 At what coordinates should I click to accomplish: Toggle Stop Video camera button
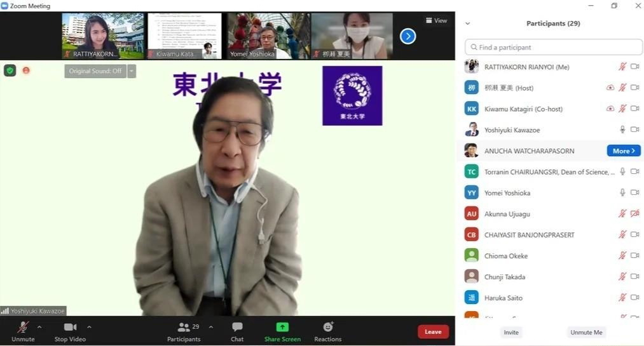pos(70,331)
